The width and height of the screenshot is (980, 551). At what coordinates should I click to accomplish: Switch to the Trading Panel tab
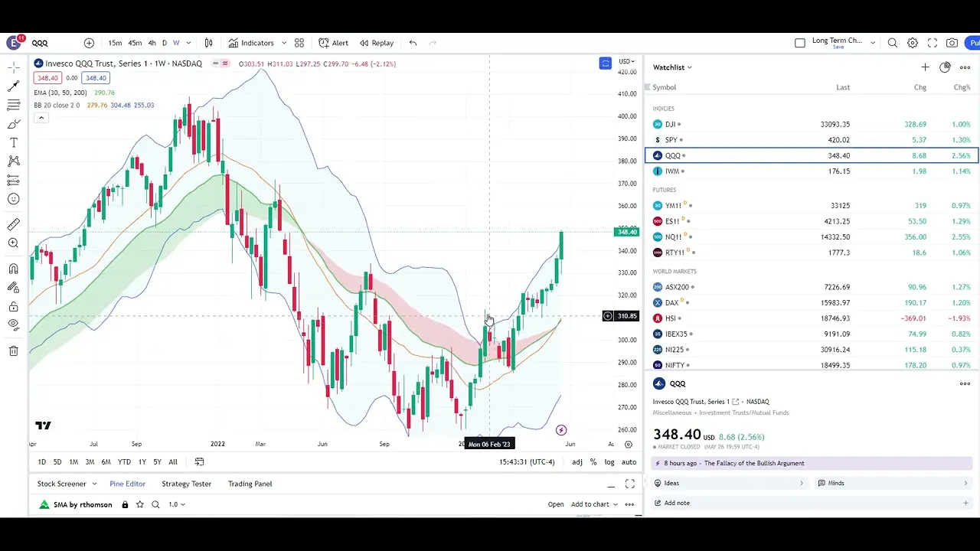pyautogui.click(x=250, y=484)
